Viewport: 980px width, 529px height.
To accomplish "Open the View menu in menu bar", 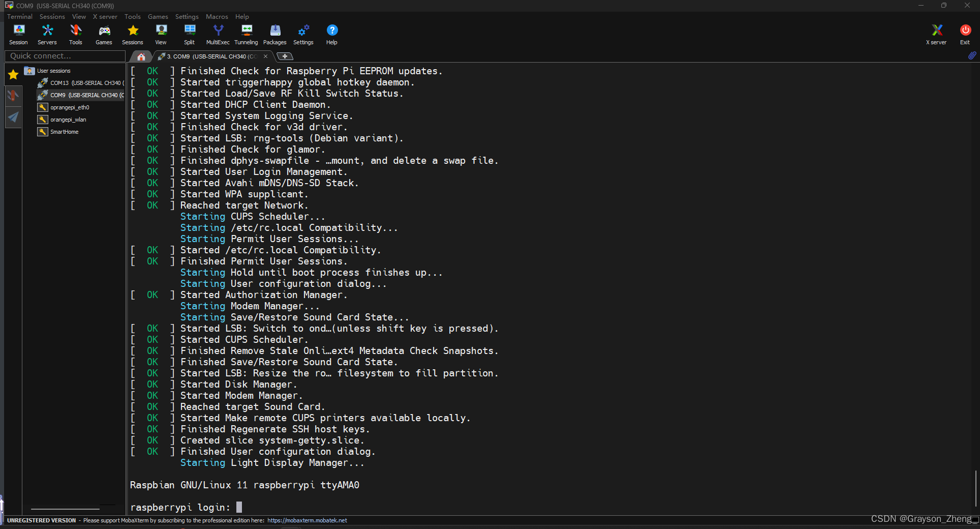I will tap(79, 17).
